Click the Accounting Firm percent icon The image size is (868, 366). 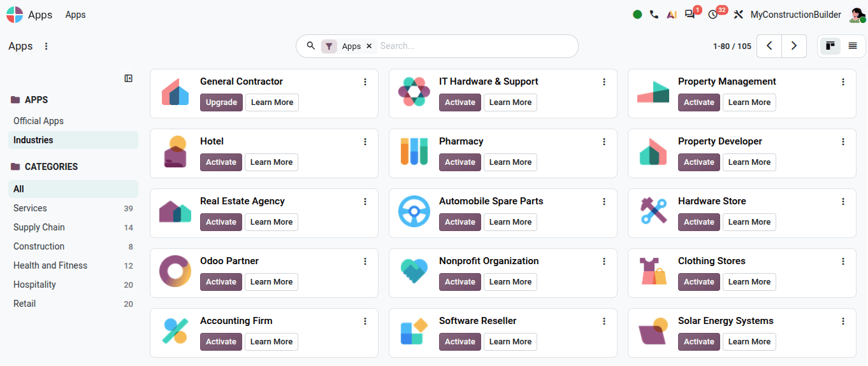click(x=175, y=332)
